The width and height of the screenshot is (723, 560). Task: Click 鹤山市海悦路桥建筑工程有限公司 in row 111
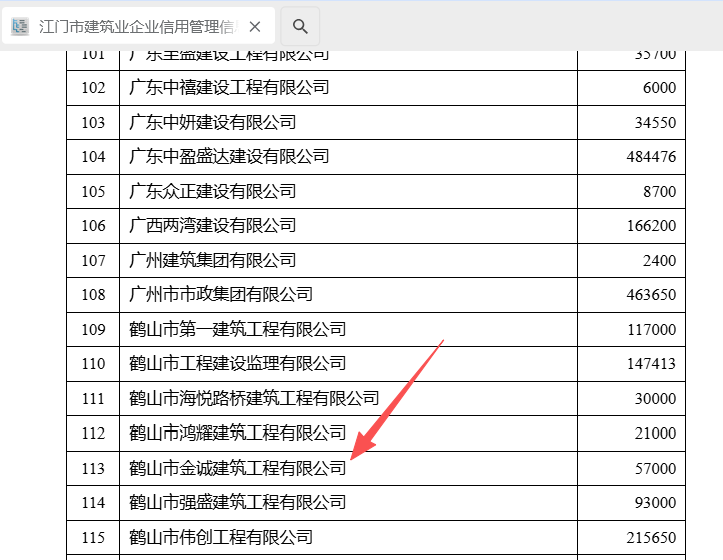[254, 399]
